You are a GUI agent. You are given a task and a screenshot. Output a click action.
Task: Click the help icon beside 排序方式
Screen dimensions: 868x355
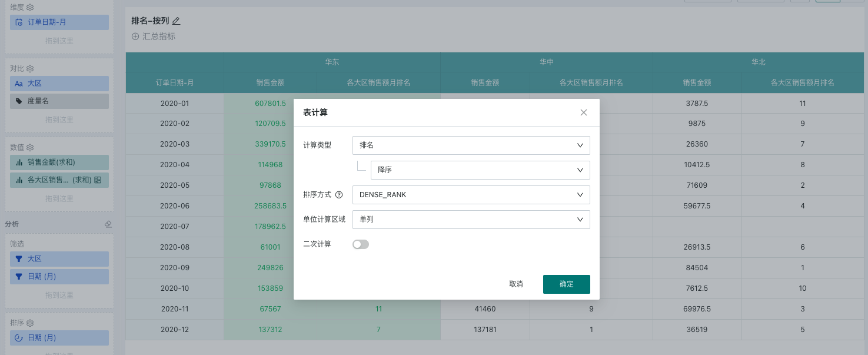[x=339, y=195]
